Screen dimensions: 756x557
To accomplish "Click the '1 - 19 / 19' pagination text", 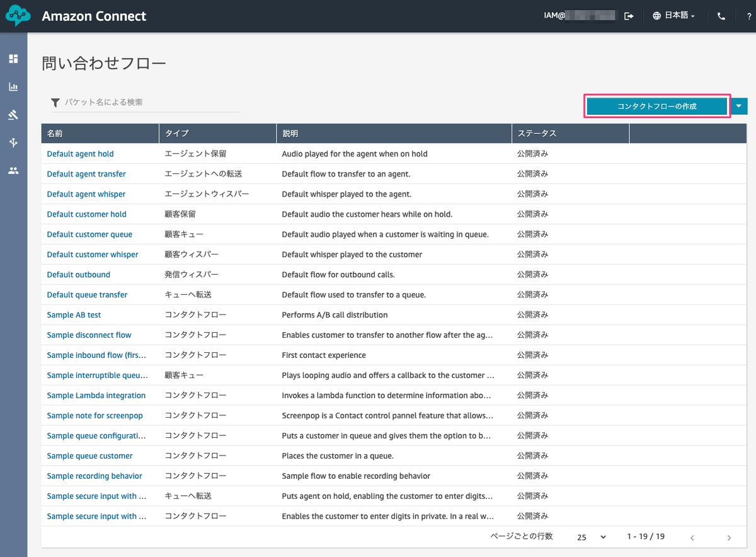I will pos(646,537).
